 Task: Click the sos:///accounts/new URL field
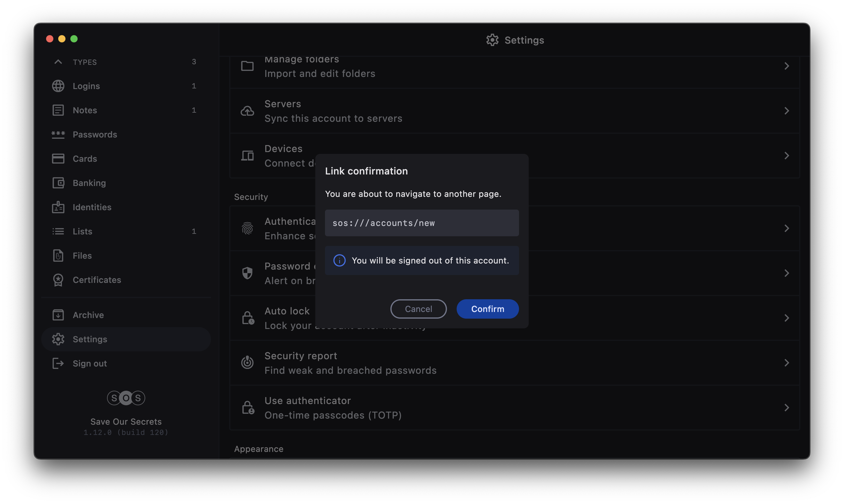pyautogui.click(x=422, y=223)
